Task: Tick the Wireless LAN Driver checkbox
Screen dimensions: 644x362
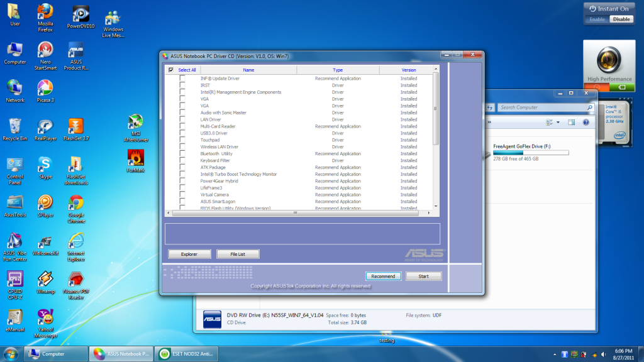Action: [182, 147]
